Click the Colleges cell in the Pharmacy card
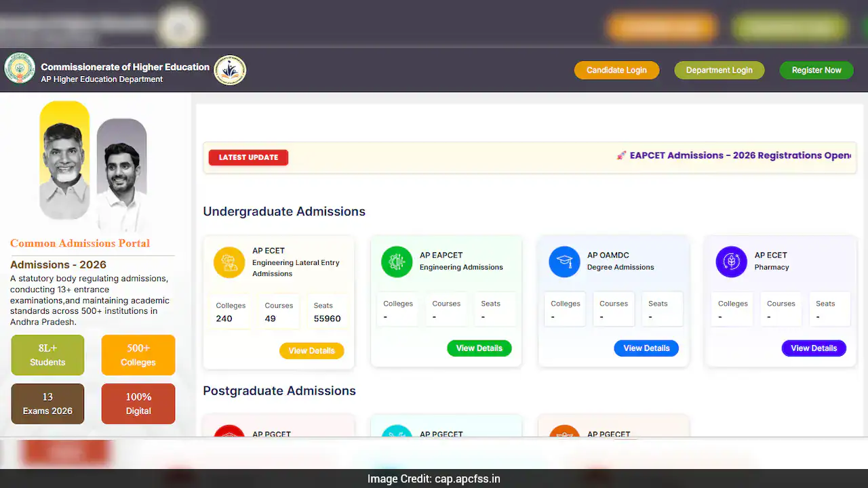The width and height of the screenshot is (868, 488). (732, 310)
